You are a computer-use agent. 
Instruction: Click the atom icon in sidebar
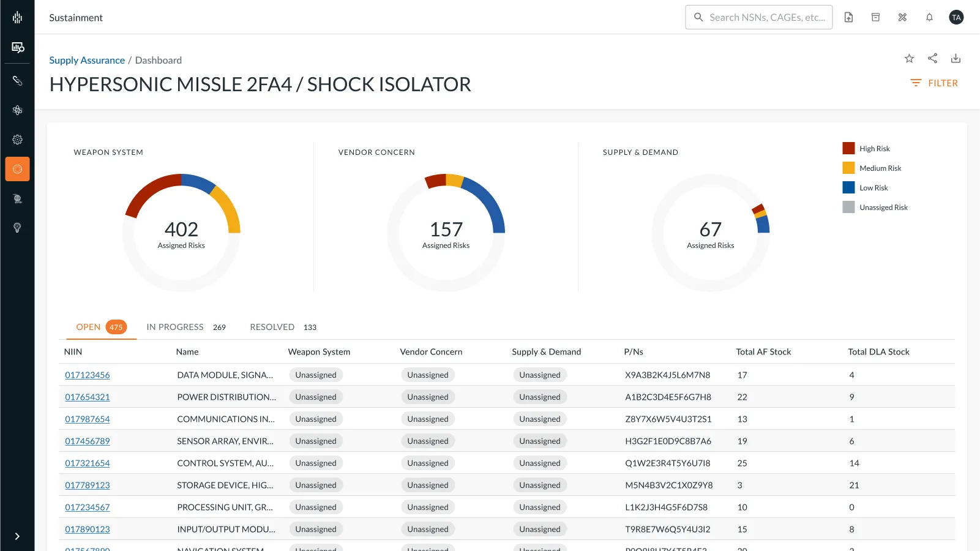tap(17, 110)
